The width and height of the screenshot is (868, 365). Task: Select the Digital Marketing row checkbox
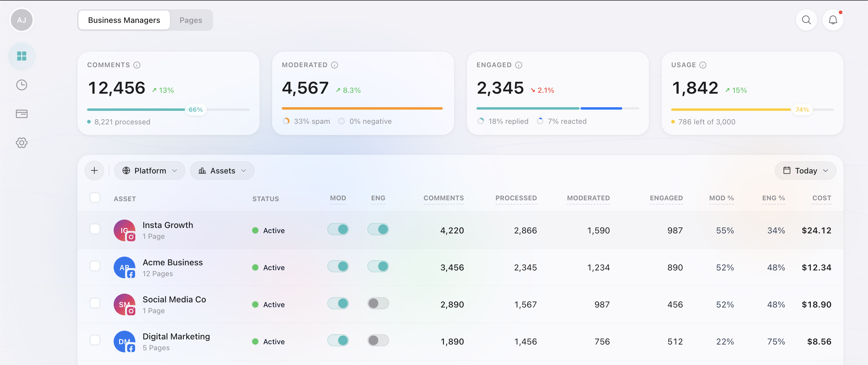(95, 340)
